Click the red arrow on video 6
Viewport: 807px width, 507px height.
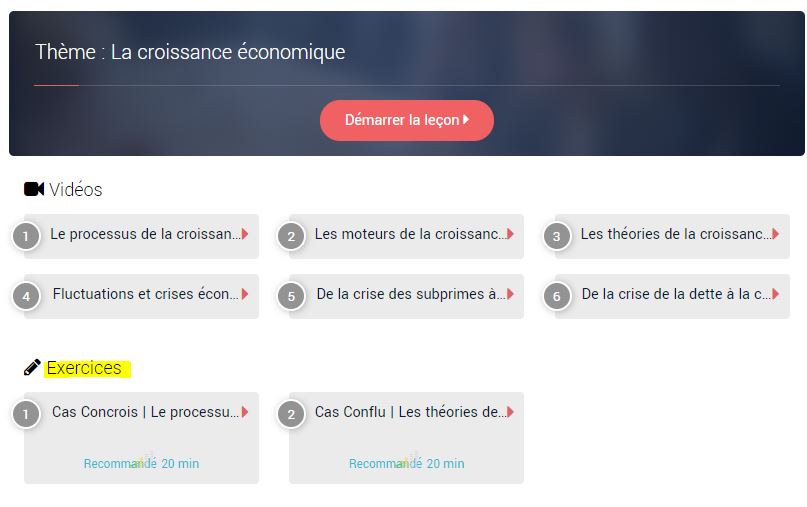(775, 294)
